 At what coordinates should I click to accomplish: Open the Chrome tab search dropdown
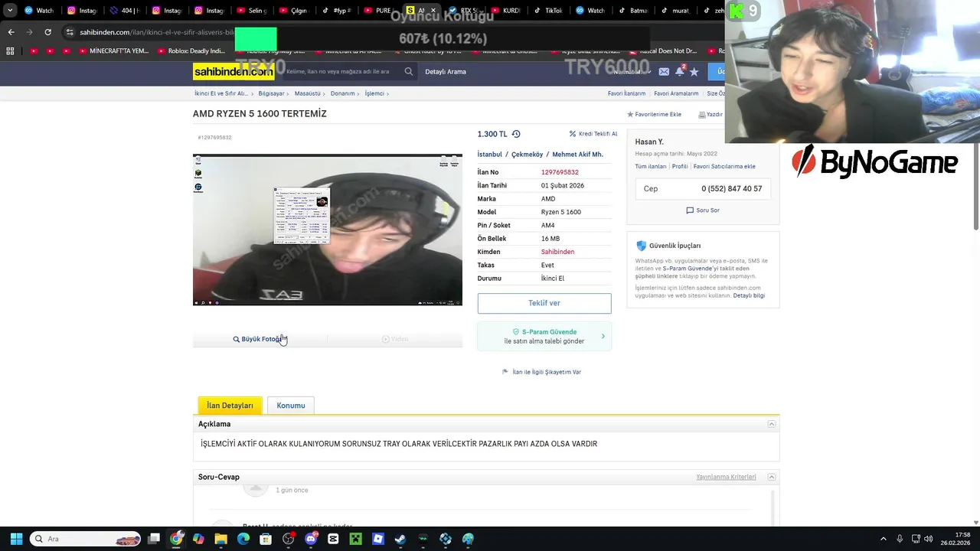[10, 11]
